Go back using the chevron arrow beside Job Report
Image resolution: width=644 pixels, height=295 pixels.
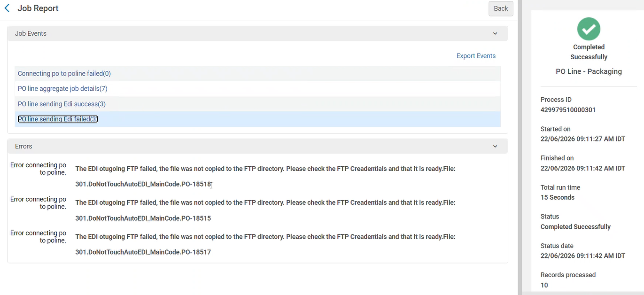7,8
